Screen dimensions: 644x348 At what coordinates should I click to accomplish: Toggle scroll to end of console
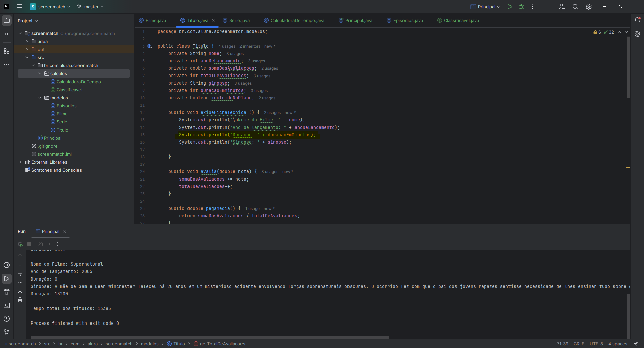(x=20, y=282)
